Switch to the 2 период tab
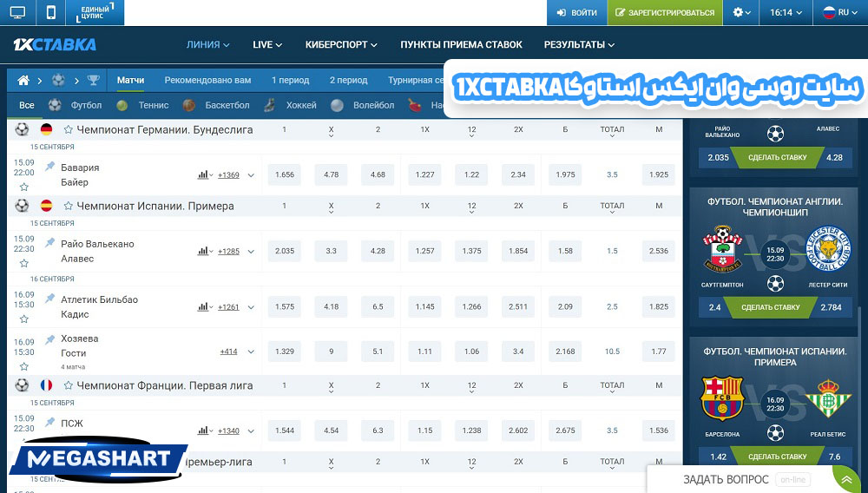The image size is (868, 493). coord(348,80)
